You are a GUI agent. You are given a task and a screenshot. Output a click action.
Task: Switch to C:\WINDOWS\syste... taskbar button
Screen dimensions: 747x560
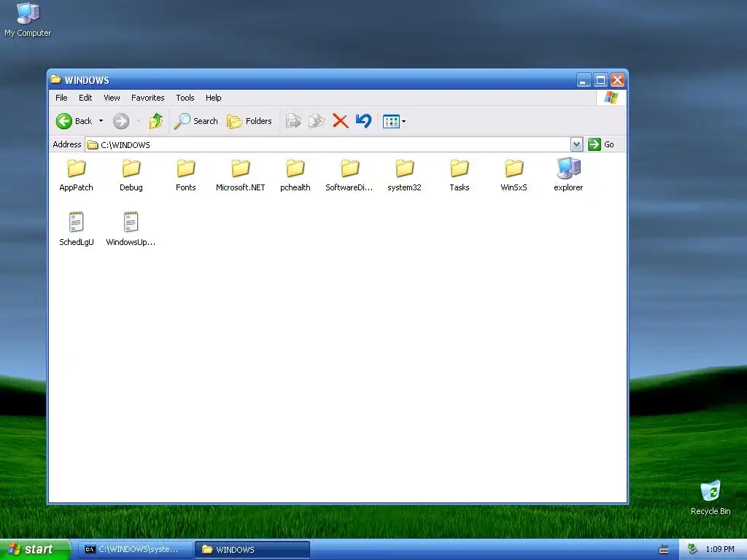coord(136,550)
